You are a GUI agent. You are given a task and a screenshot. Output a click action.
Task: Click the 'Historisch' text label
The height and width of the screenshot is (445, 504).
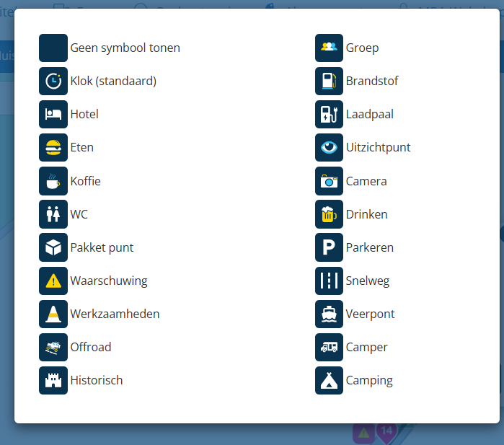click(x=97, y=380)
